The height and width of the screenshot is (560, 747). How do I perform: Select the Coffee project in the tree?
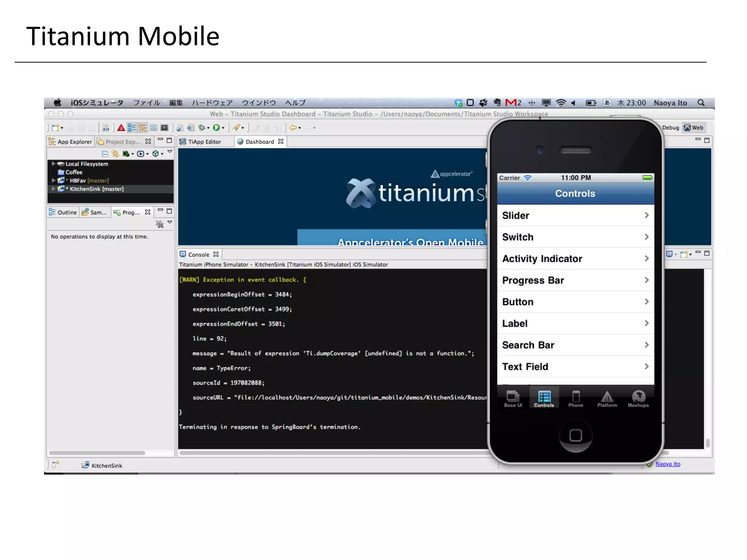[x=70, y=172]
